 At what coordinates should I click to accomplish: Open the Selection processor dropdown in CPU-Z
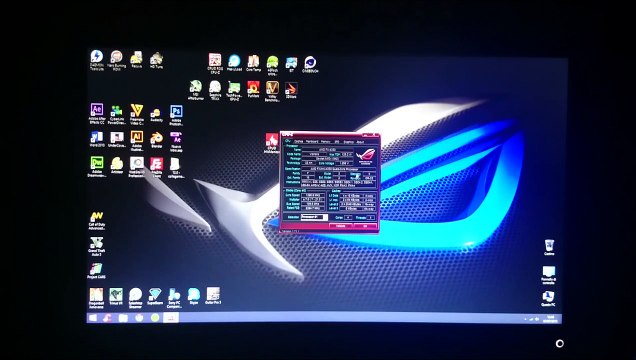tap(314, 217)
